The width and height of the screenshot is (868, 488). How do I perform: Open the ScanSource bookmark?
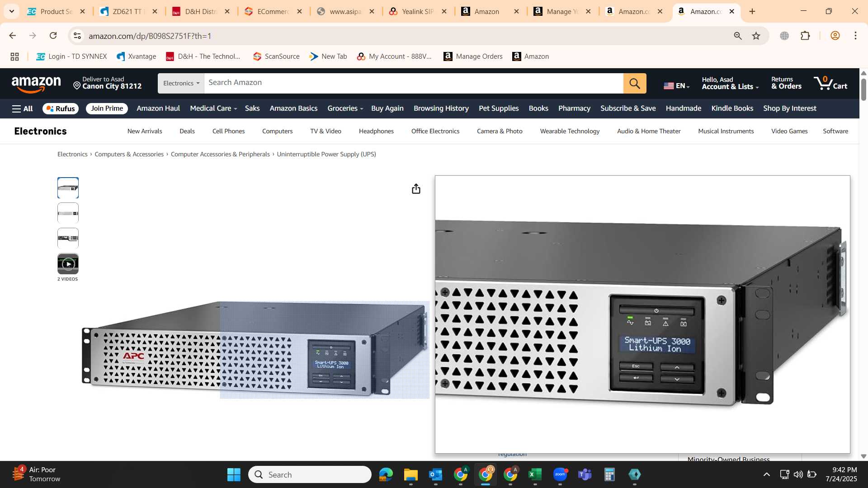276,56
